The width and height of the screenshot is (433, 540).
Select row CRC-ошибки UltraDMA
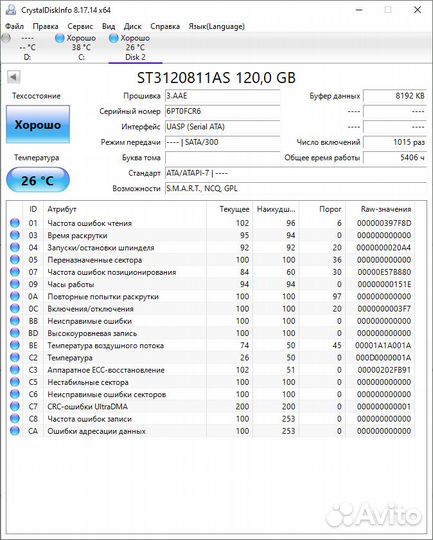pos(211,406)
